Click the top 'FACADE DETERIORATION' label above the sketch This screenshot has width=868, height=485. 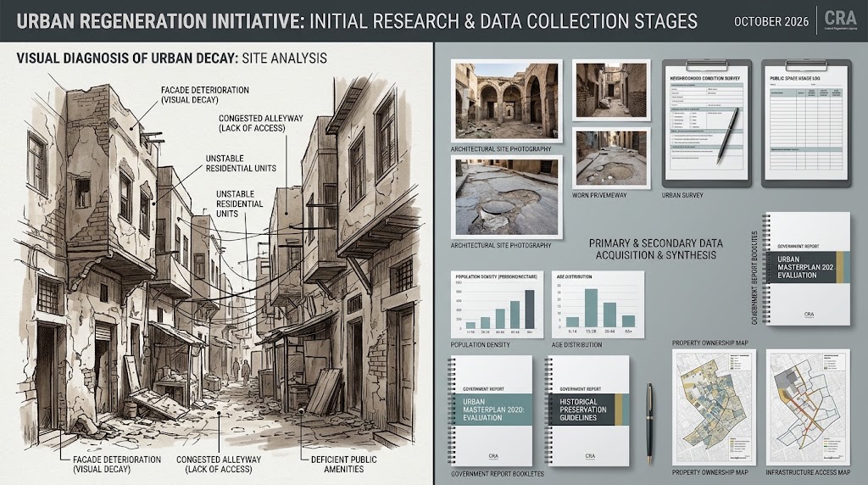[205, 95]
